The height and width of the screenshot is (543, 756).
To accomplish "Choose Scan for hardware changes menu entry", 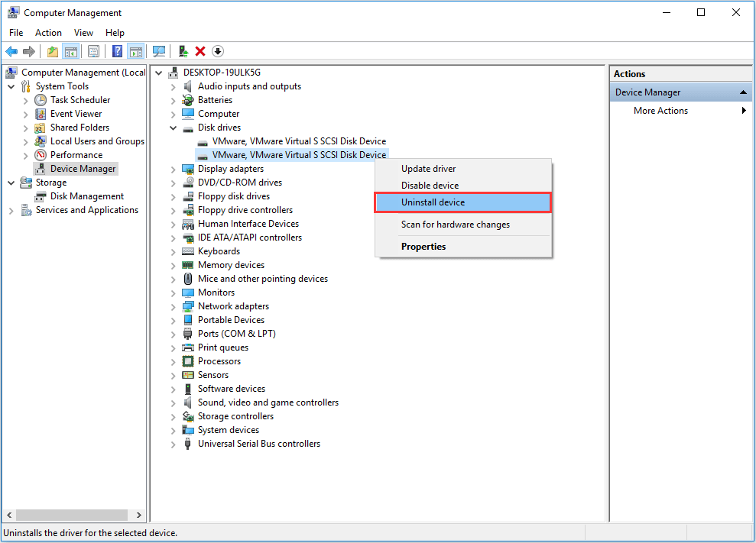I will 463,225.
